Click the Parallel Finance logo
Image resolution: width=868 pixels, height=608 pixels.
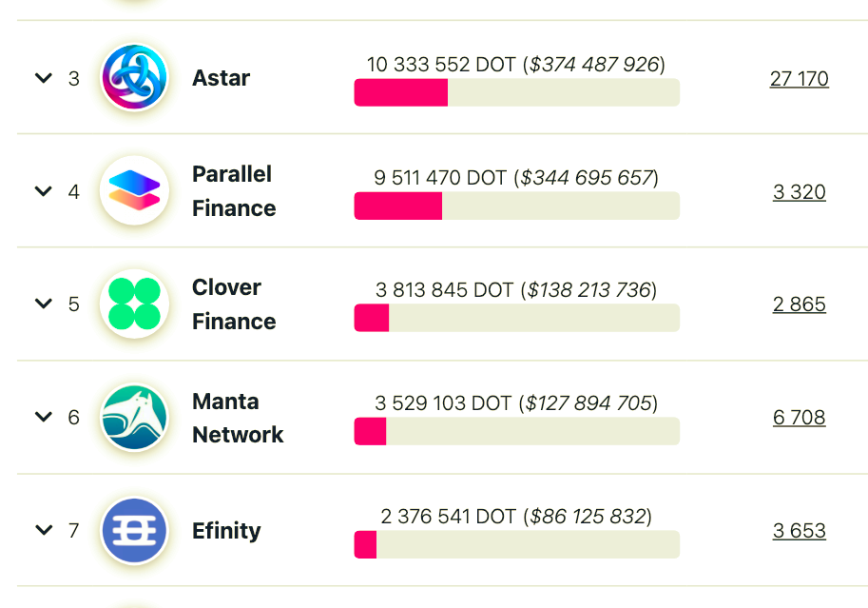(x=134, y=190)
